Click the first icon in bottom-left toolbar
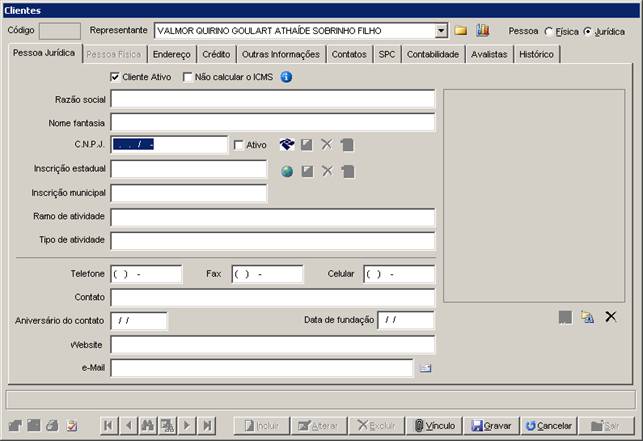 click(15, 425)
